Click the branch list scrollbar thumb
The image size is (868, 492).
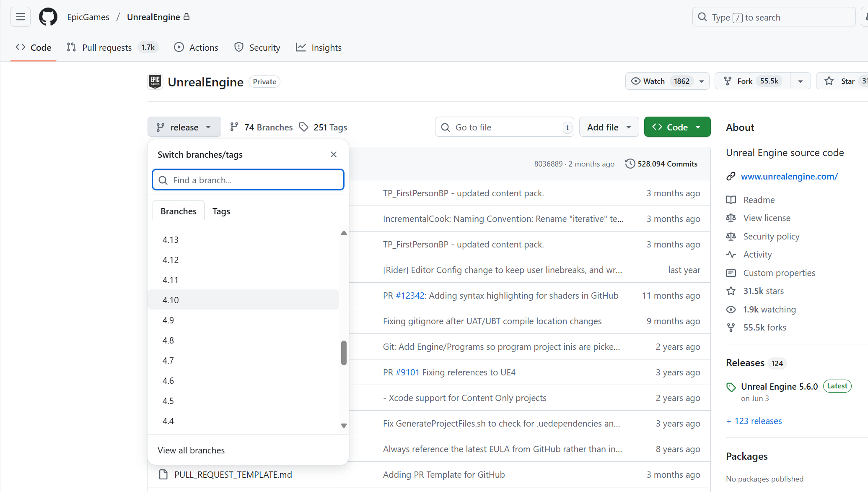click(344, 352)
